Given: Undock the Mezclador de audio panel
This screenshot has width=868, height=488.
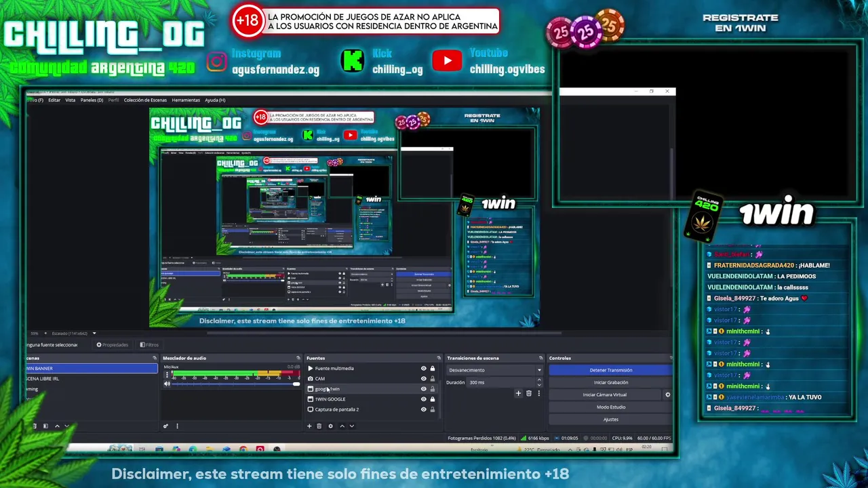Looking at the screenshot, I should 298,358.
